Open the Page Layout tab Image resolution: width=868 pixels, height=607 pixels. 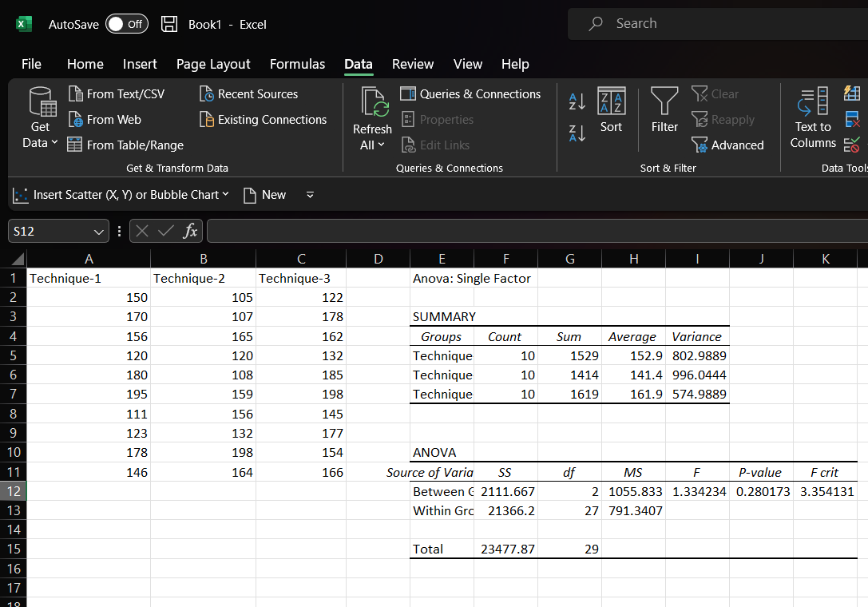213,64
